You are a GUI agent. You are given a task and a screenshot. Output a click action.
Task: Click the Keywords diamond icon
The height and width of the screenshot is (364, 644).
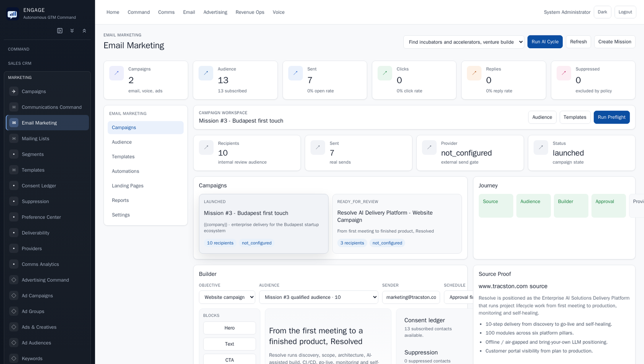coord(14,358)
